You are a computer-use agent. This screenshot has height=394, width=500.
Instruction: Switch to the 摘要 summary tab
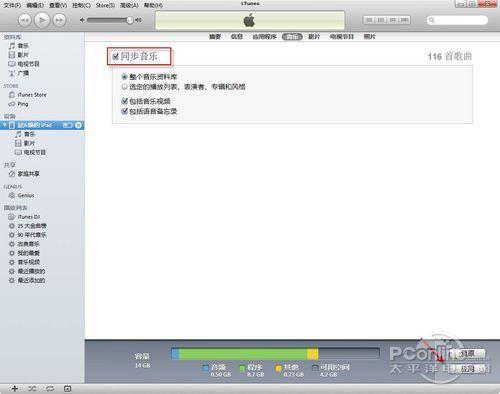click(215, 37)
